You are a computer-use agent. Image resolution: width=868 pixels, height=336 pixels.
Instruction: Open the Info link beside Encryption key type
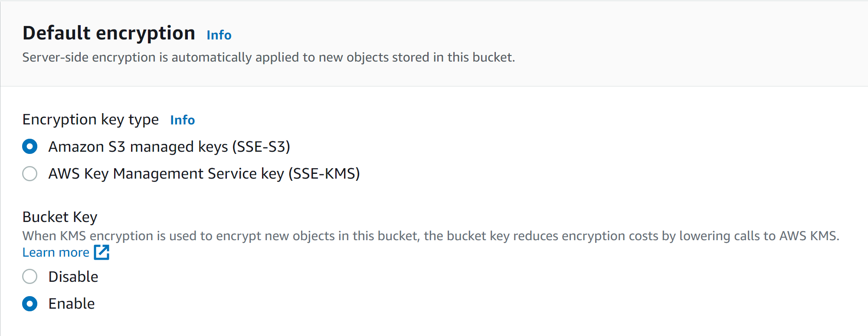coord(182,120)
